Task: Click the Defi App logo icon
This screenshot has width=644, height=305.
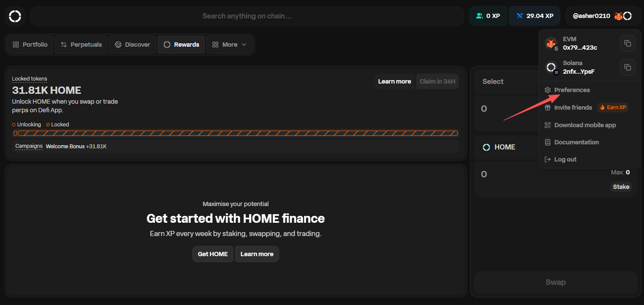Action: pyautogui.click(x=15, y=16)
